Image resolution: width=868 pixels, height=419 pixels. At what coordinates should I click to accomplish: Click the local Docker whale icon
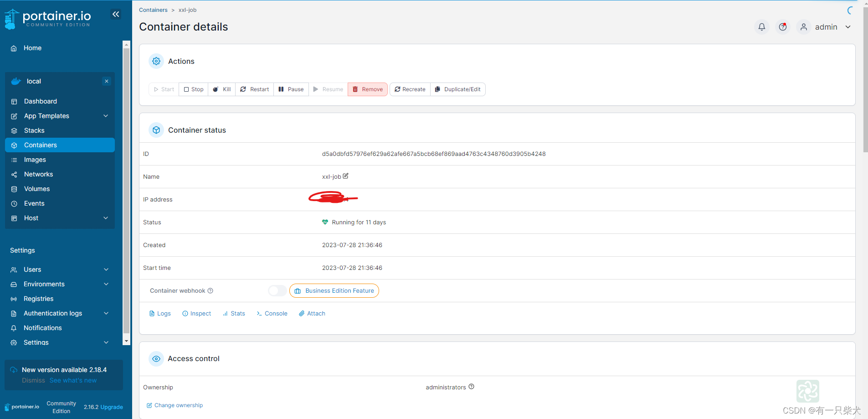click(x=16, y=81)
